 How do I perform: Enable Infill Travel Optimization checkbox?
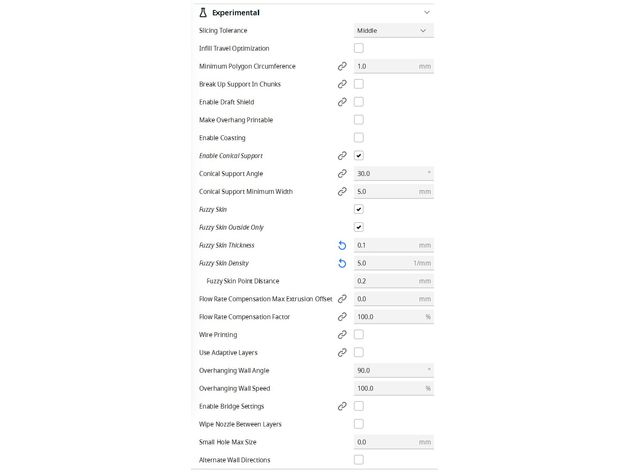tap(359, 48)
